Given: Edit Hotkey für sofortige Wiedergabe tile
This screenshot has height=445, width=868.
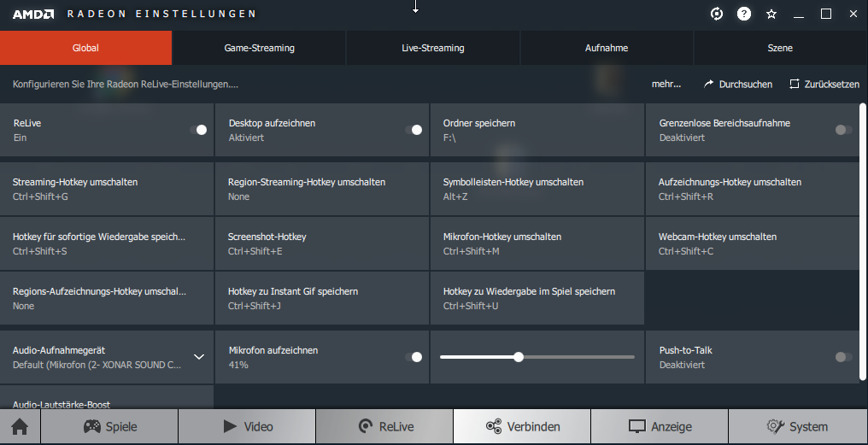Looking at the screenshot, I should click(107, 243).
